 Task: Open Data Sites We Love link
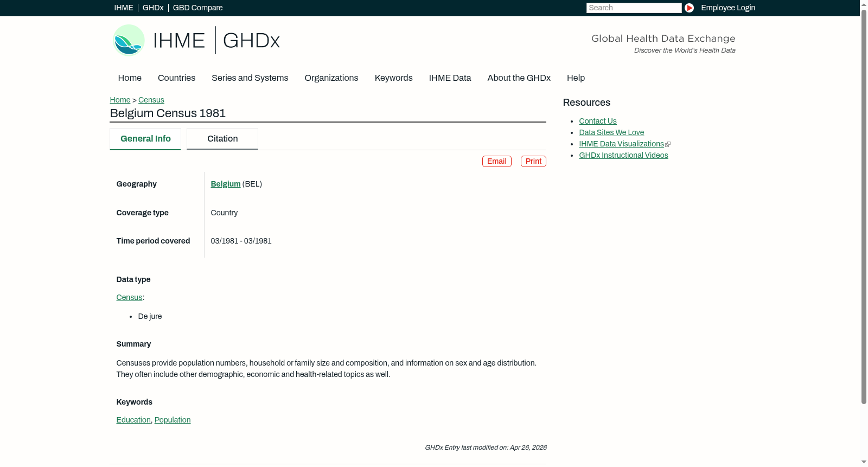point(611,132)
